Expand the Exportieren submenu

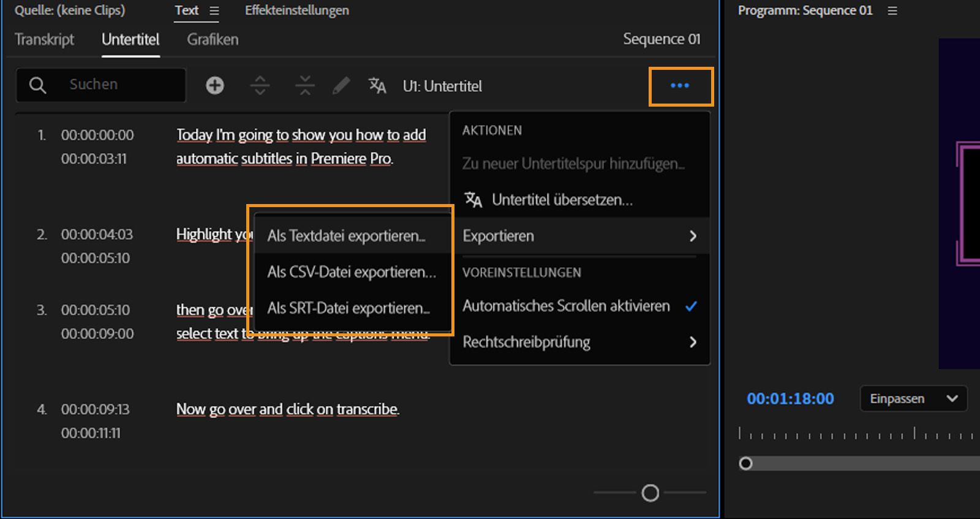coord(579,236)
